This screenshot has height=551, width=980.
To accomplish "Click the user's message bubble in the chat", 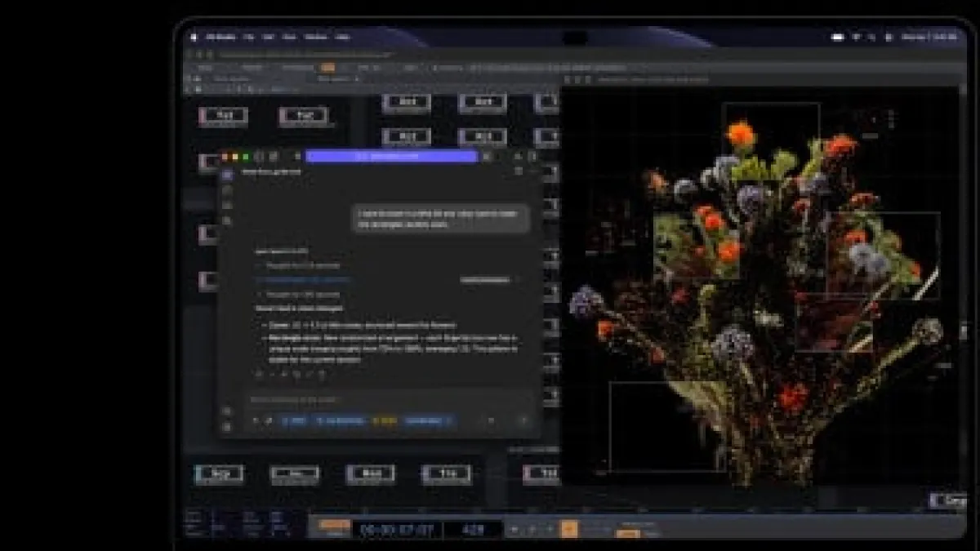I will coord(441,218).
